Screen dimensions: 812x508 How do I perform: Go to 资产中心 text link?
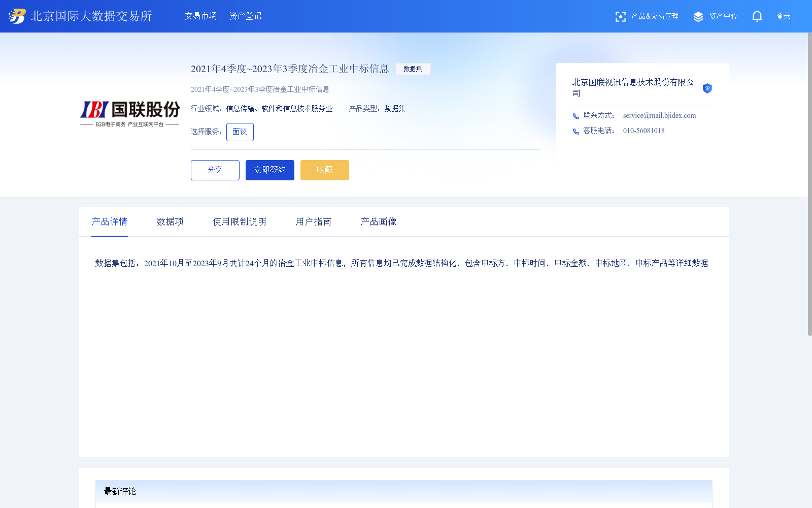pos(723,16)
